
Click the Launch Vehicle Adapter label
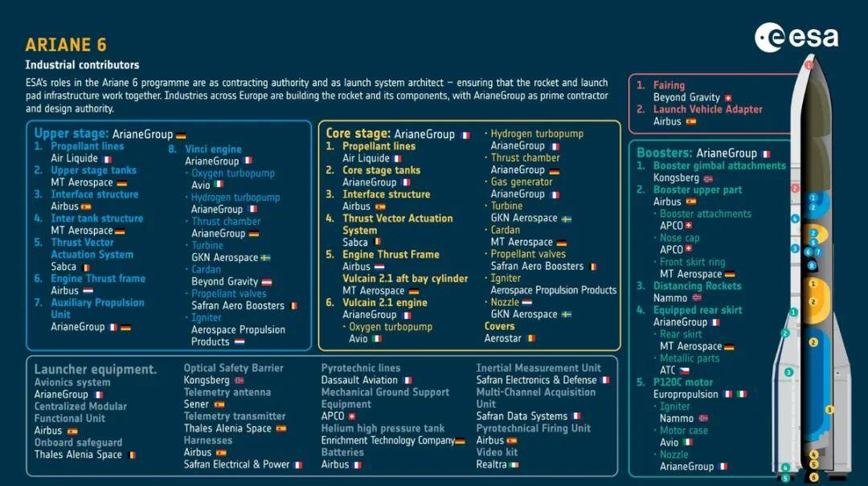(707, 109)
